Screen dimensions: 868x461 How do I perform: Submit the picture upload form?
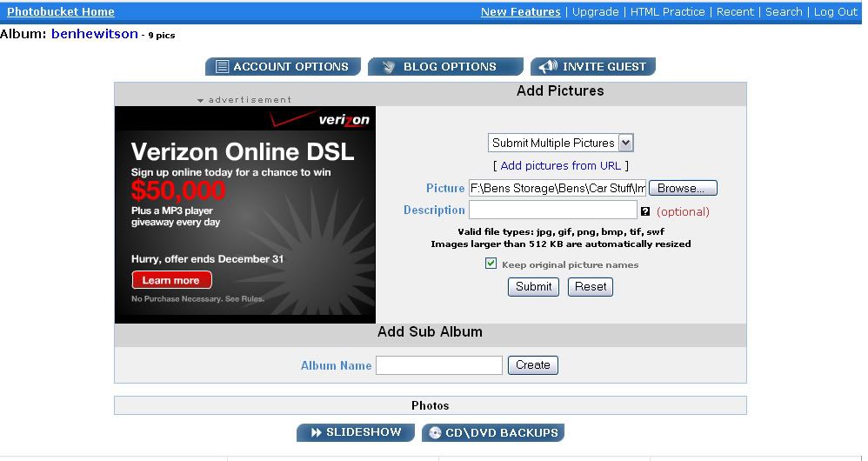(534, 287)
